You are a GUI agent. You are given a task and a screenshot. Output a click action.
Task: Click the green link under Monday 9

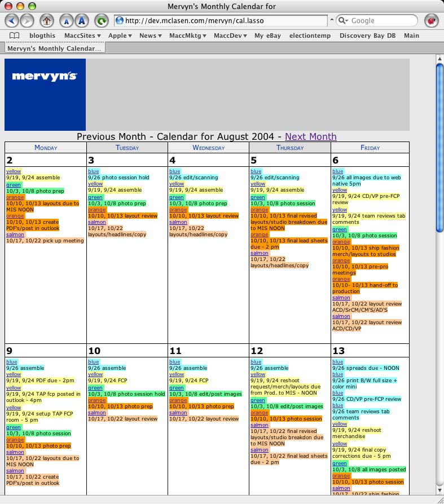[x=13, y=427]
